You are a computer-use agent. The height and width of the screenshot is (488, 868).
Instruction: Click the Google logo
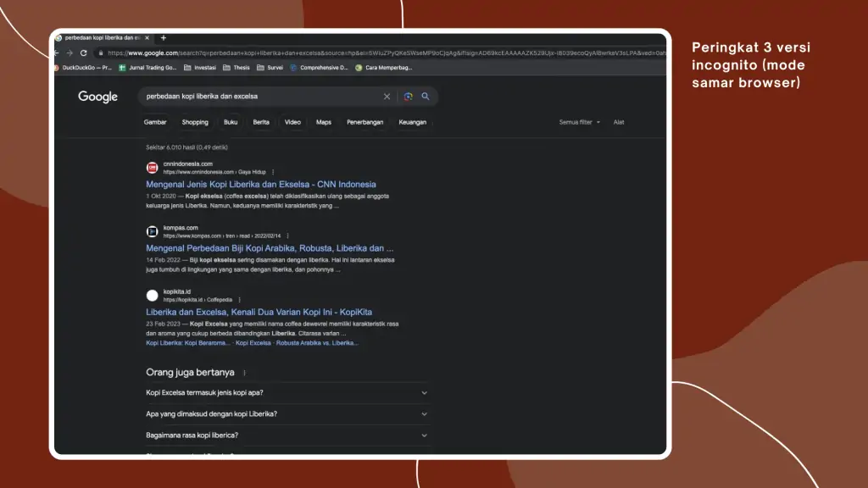(98, 97)
